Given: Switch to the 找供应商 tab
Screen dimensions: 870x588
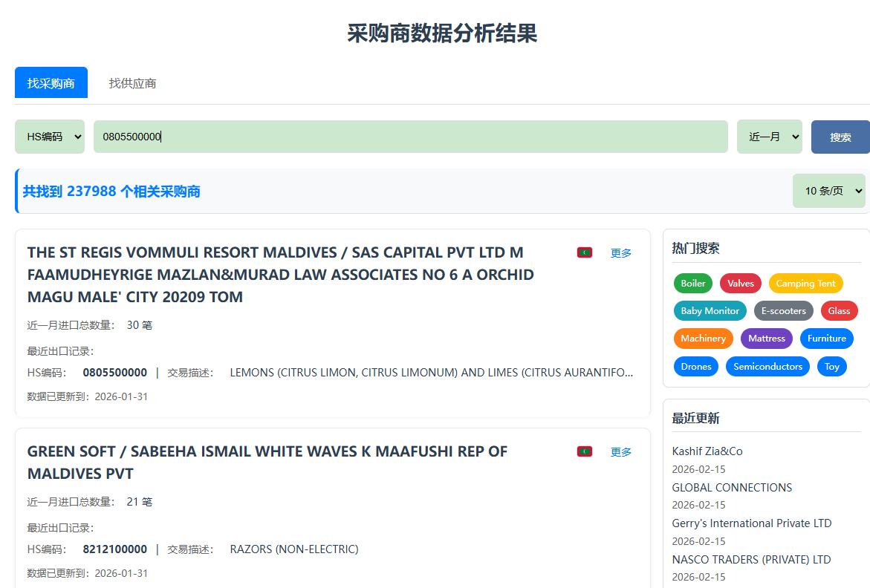Looking at the screenshot, I should pos(131,83).
